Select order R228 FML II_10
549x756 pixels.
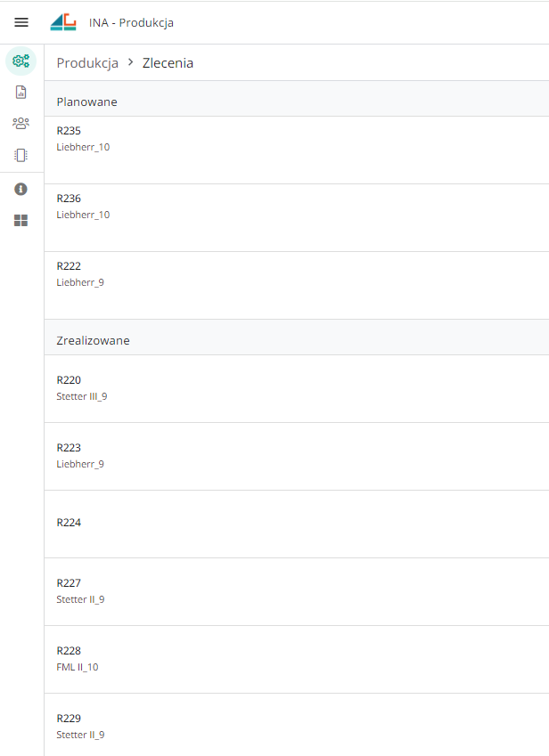coord(296,659)
